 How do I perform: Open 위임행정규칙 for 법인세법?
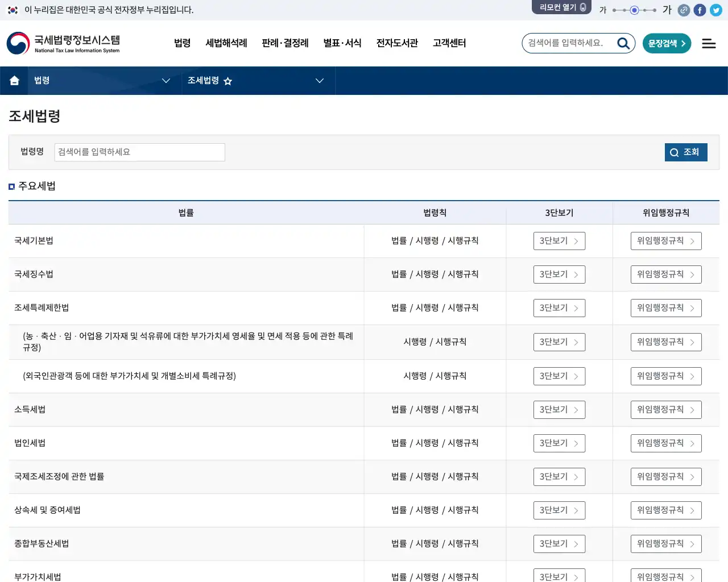666,443
